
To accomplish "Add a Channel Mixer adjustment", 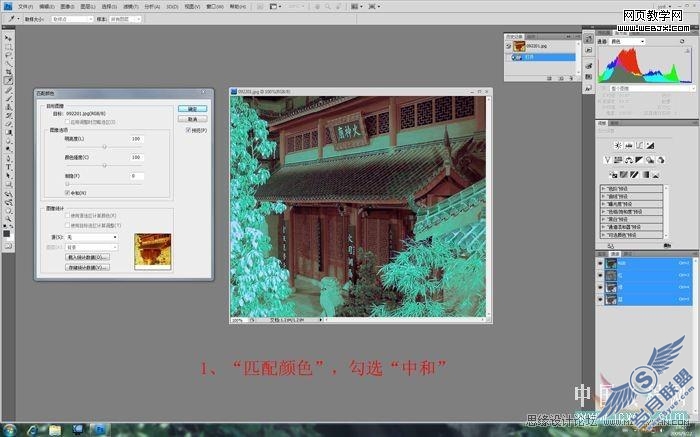I will tap(661, 160).
